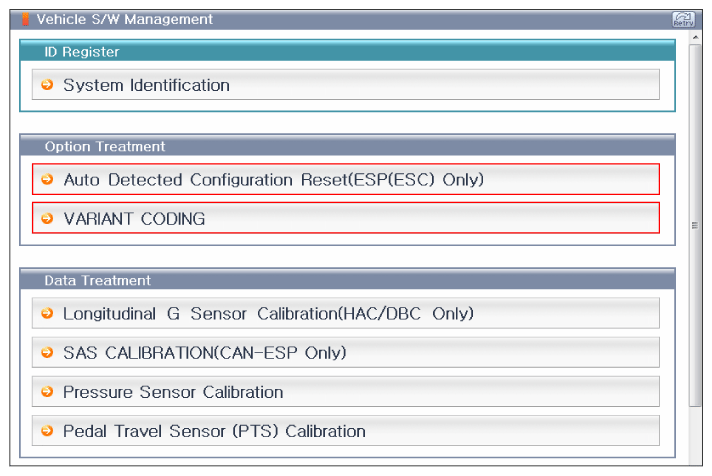Click the scrollbar up arrow

click(696, 37)
